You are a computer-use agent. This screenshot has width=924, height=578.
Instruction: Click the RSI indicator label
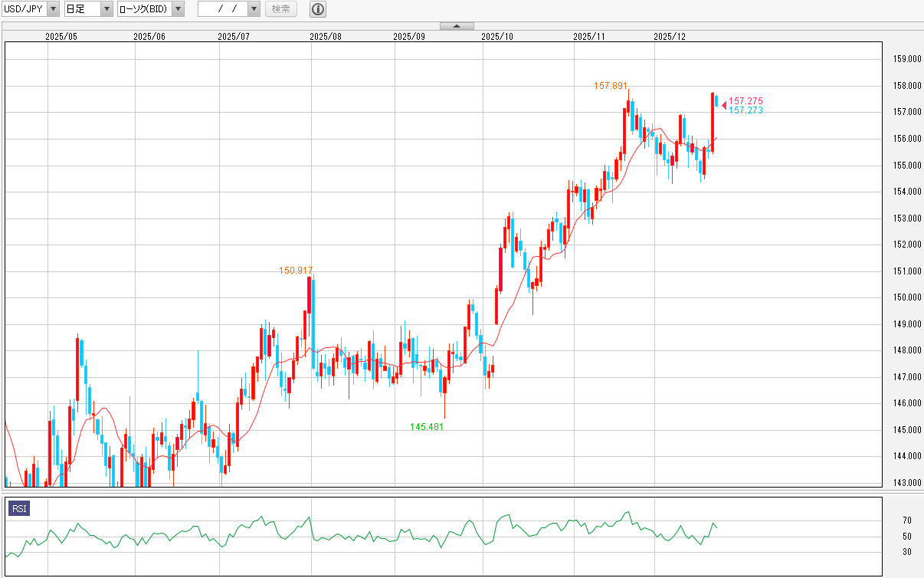[x=18, y=508]
